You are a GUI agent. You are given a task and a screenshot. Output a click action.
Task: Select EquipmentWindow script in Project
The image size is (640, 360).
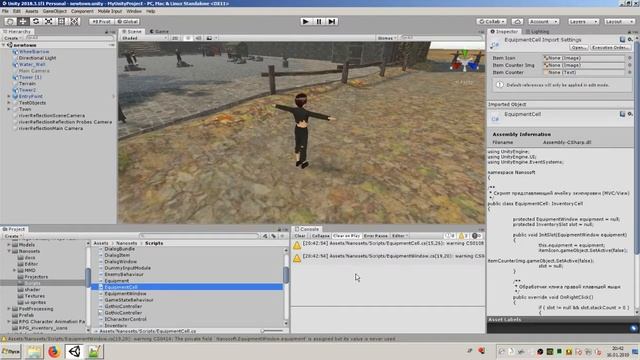pyautogui.click(x=125, y=293)
